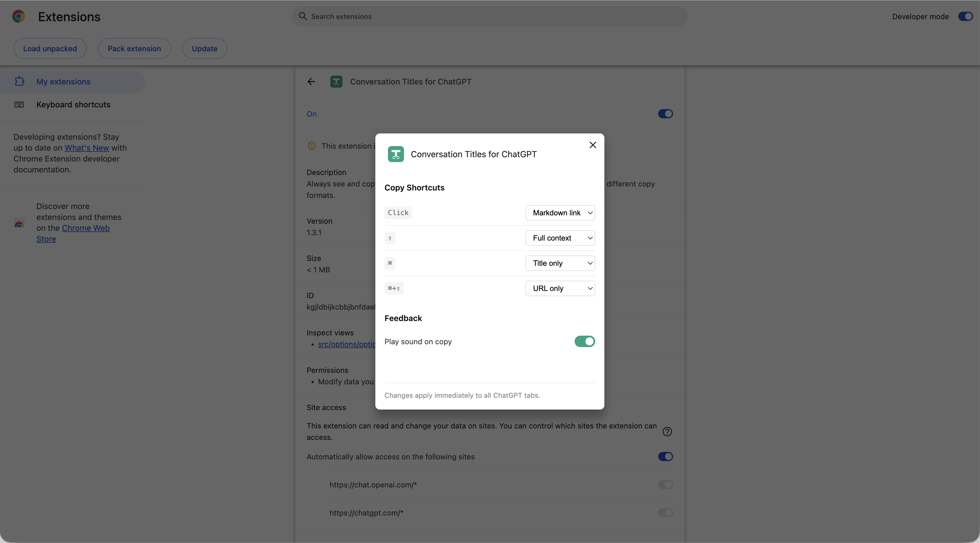Image resolution: width=980 pixels, height=543 pixels.
Task: Toggle chatgpt.com site access switch
Action: pos(665,513)
